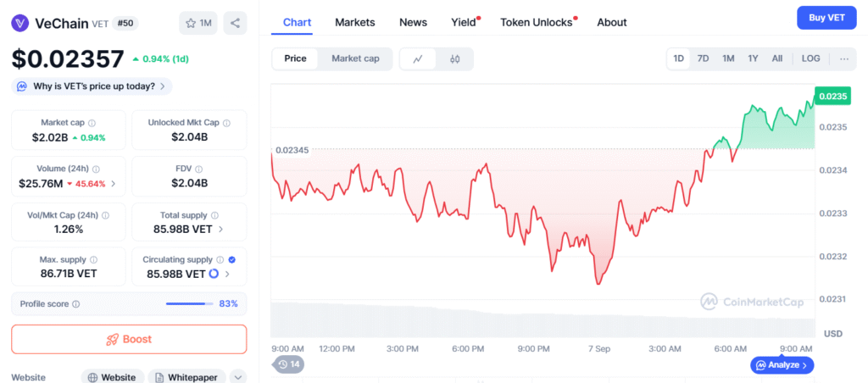
Task: Click the AI icon beside price question
Action: pyautogui.click(x=22, y=86)
